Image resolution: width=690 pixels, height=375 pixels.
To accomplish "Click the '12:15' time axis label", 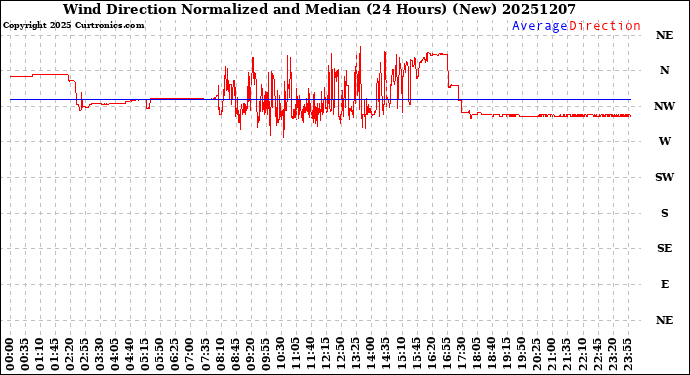I will (x=325, y=354).
